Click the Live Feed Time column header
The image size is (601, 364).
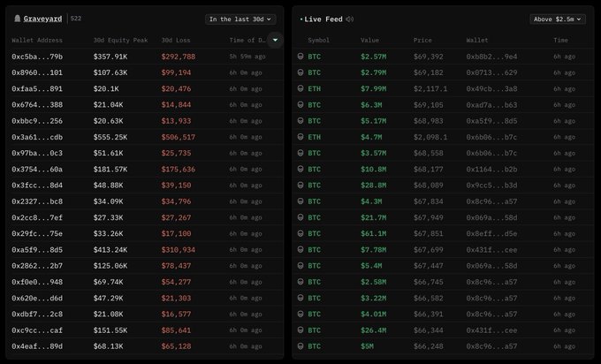click(560, 41)
